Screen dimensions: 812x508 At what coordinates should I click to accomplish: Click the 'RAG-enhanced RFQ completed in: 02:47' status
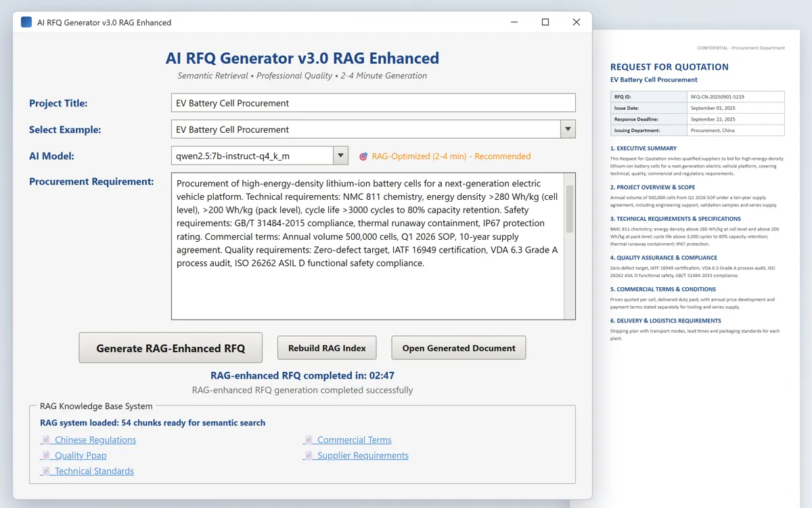point(302,375)
